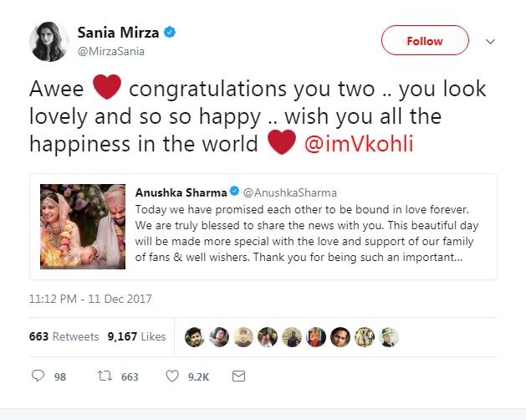View the 663 Retweets list
Screen dimensions: 526x420
tap(64, 337)
